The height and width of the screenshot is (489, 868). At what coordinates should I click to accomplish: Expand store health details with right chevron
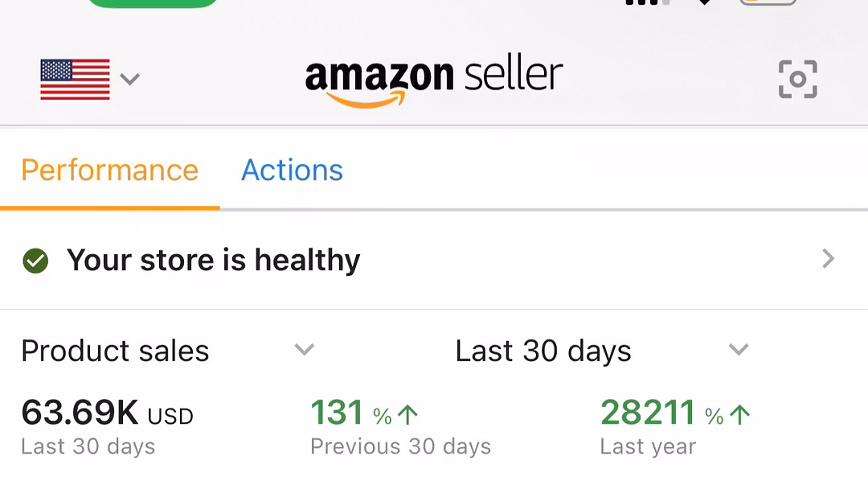828,259
